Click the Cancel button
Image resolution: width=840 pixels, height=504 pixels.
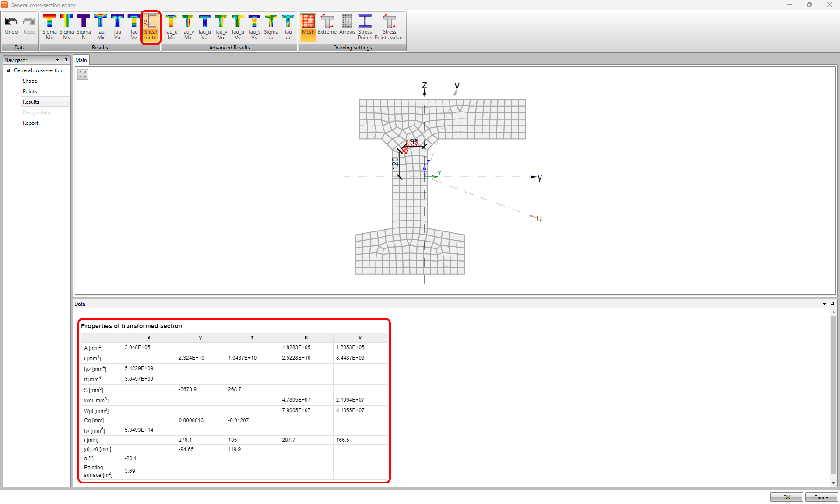[821, 497]
